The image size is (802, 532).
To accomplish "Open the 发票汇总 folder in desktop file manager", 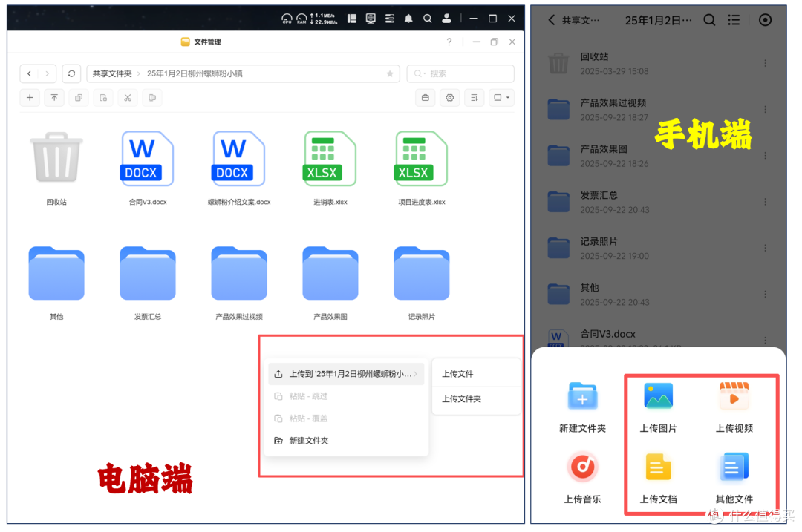I will coord(147,273).
